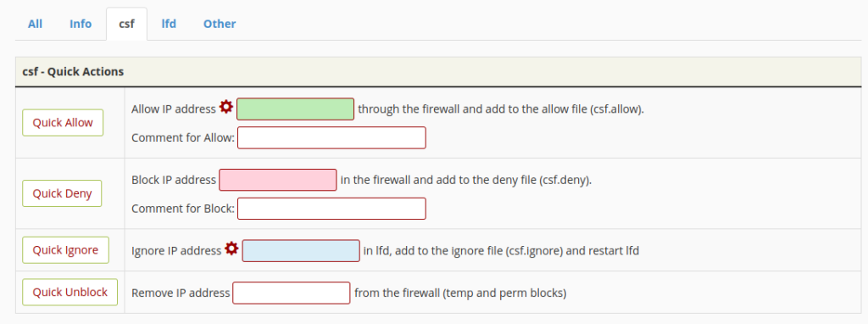Focus the Comment for Block text box
The height and width of the screenshot is (324, 868).
point(331,209)
